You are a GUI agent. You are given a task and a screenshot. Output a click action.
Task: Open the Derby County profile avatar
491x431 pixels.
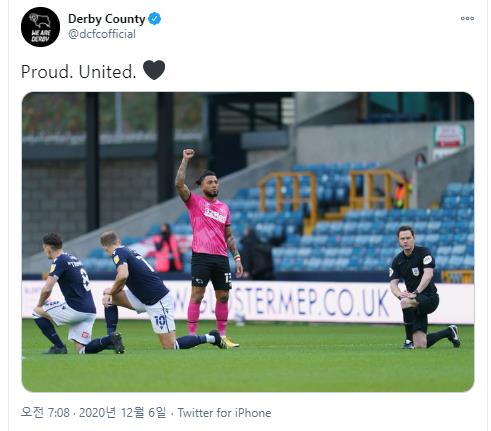click(40, 27)
